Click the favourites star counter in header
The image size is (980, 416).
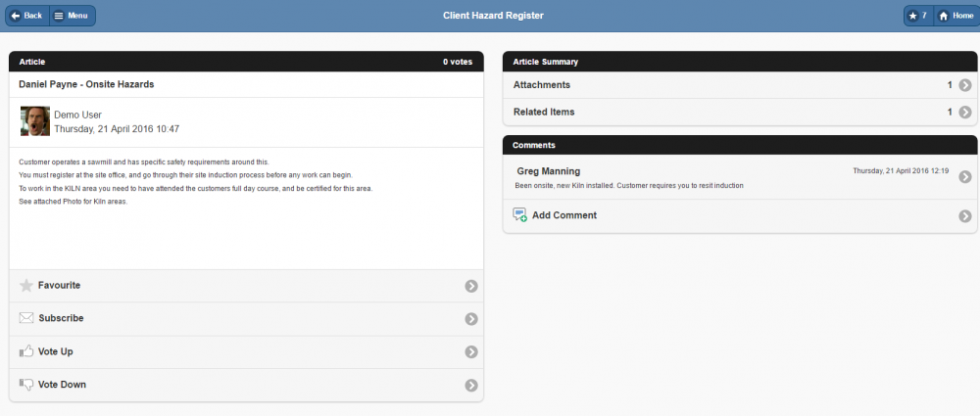[x=917, y=16]
